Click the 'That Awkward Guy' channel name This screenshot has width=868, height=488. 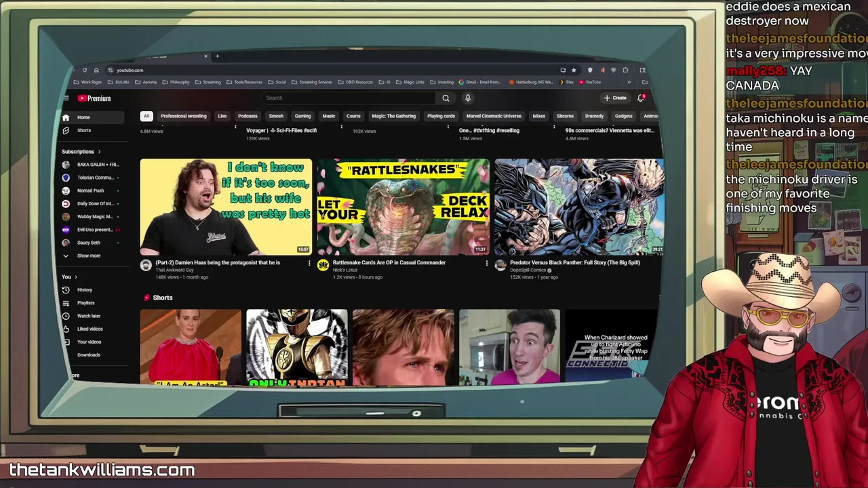[x=174, y=270]
